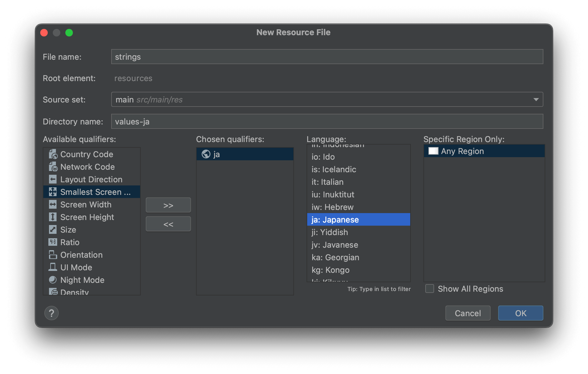The height and width of the screenshot is (374, 588).
Task: Select Ratio qualifier row
Action: pos(92,242)
